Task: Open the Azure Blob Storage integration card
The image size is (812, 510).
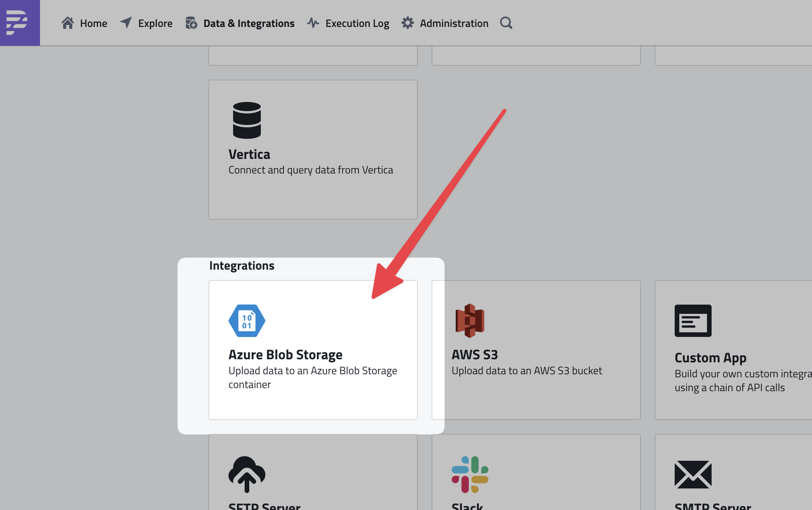Action: point(313,350)
